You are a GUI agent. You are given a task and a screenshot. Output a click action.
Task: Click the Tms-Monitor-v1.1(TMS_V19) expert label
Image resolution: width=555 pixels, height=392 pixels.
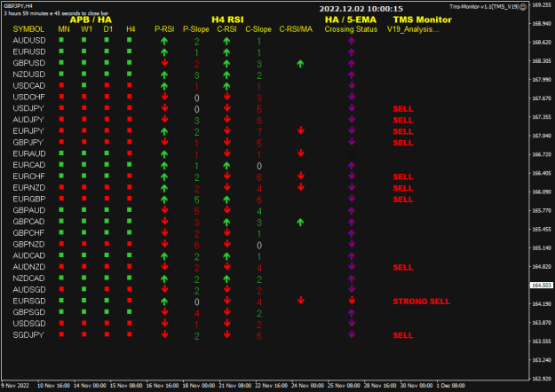pyautogui.click(x=484, y=7)
